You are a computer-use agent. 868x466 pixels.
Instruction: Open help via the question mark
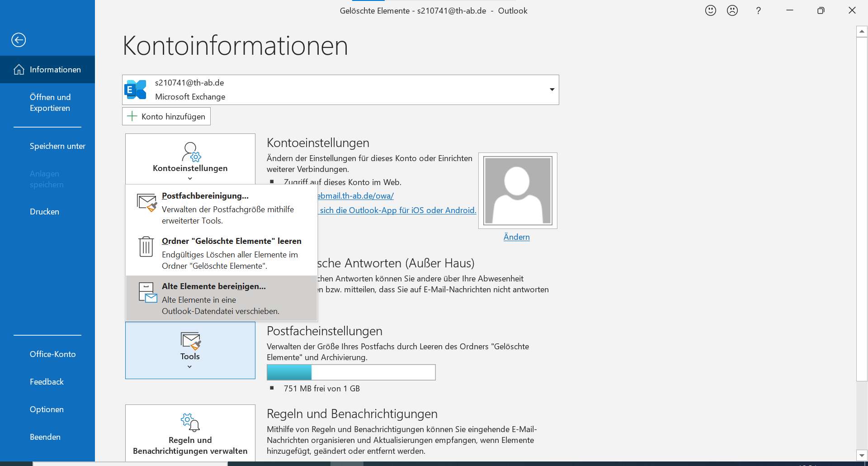[x=759, y=10]
